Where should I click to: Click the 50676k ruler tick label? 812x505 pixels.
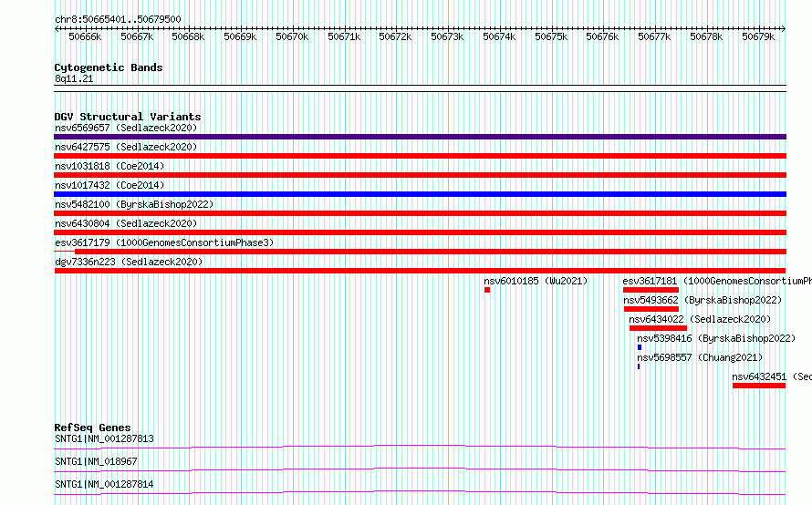click(x=602, y=36)
